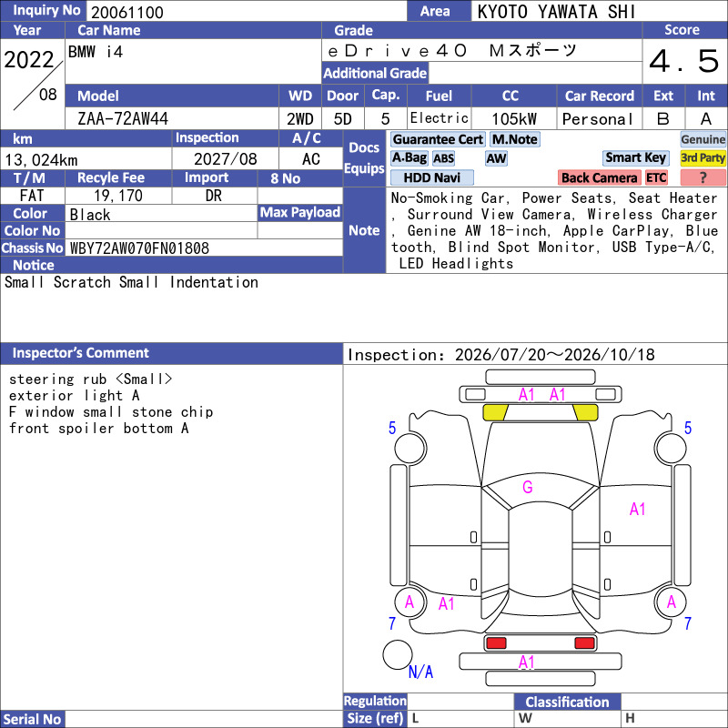Click the Serial No label
Viewport: 728px width, 728px height.
coord(33,719)
